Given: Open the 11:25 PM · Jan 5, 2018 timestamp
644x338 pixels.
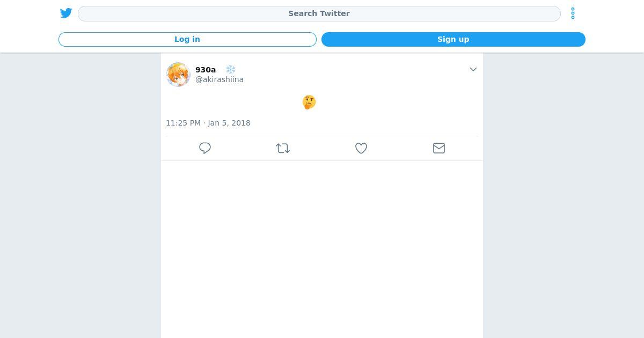Looking at the screenshot, I should click(x=208, y=123).
